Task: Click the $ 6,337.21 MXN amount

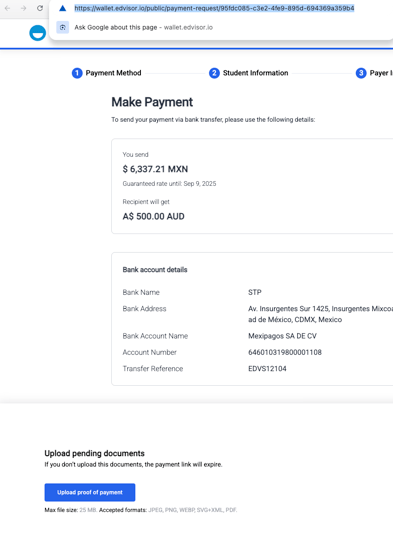Action: point(155,169)
